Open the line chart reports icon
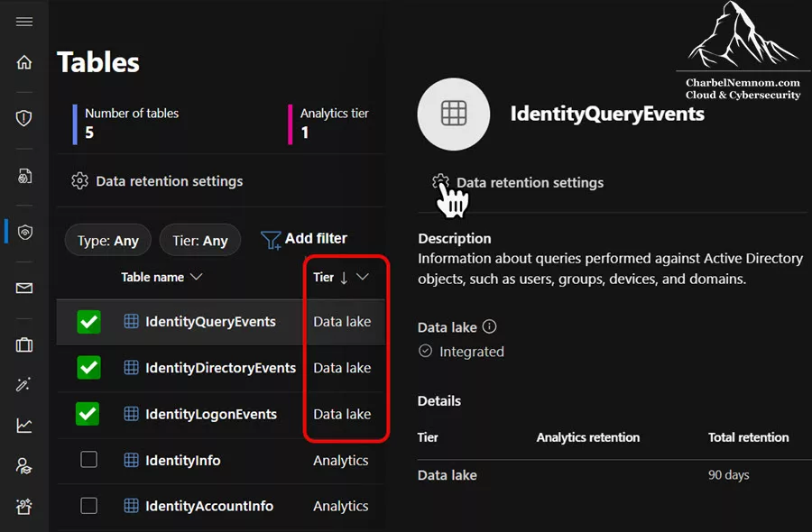Image resolution: width=812 pixels, height=532 pixels. pyautogui.click(x=24, y=426)
